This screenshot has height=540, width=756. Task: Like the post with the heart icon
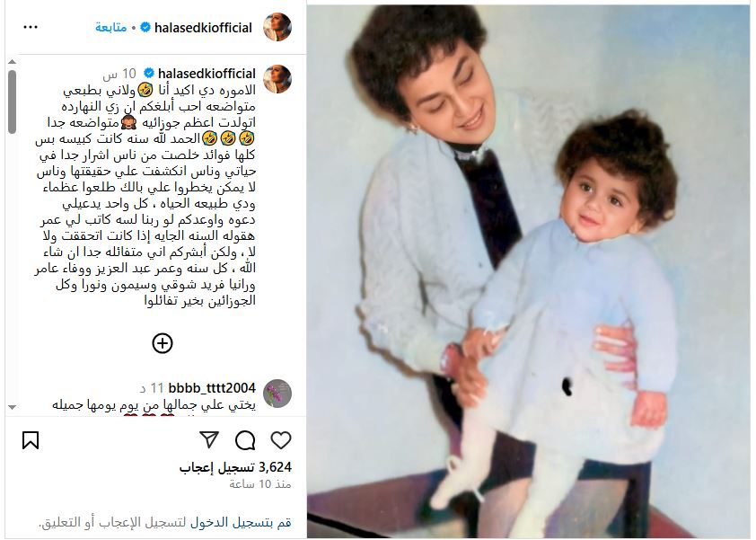(x=281, y=440)
